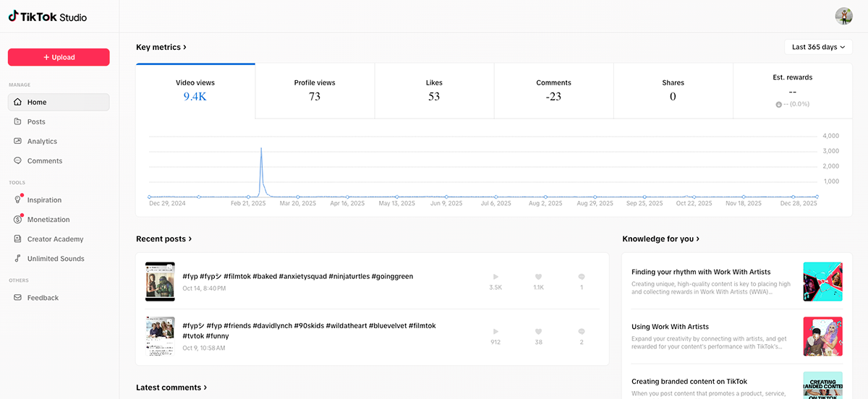Click the ninjaturtles post thumbnail
The width and height of the screenshot is (868, 399).
coord(160,281)
